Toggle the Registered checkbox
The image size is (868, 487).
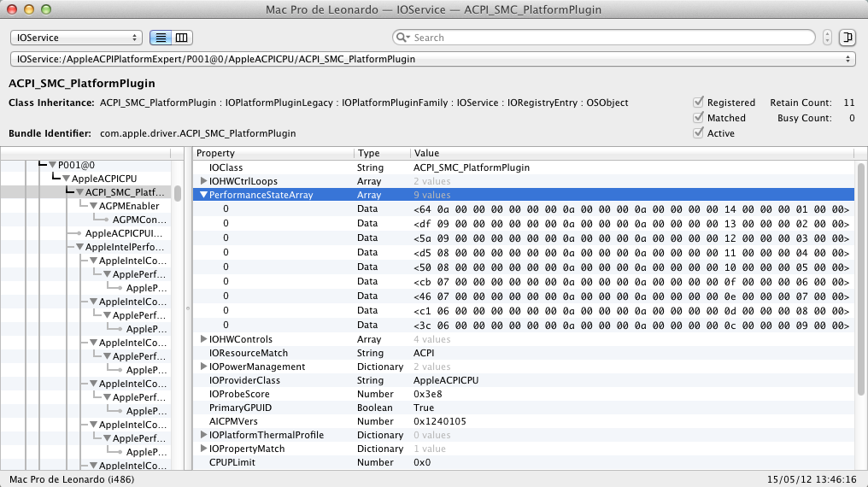pyautogui.click(x=699, y=102)
